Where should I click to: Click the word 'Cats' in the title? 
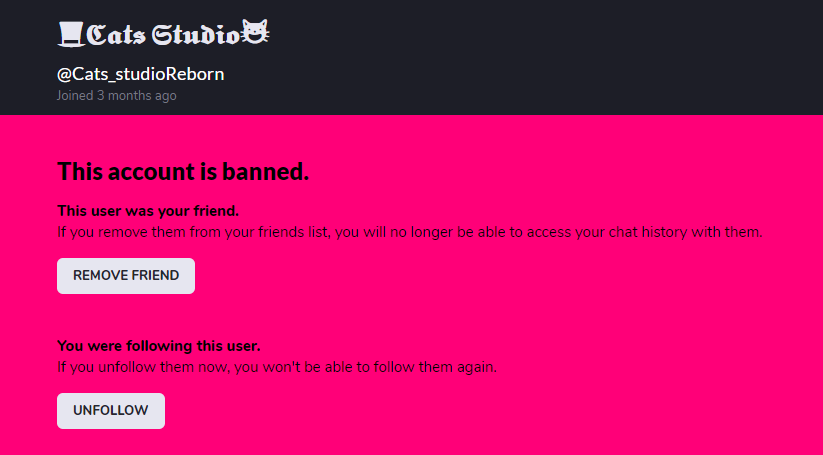pos(116,35)
